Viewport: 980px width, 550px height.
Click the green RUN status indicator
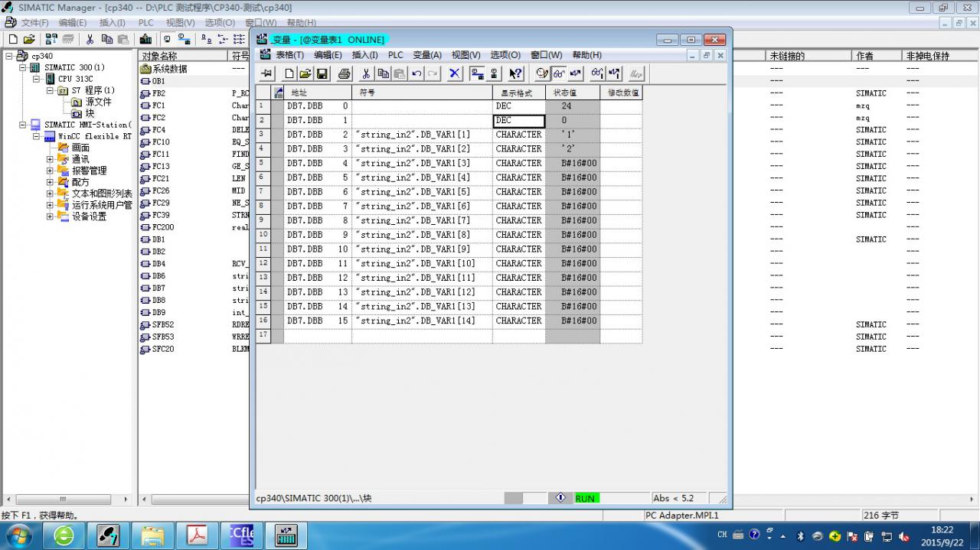point(586,498)
